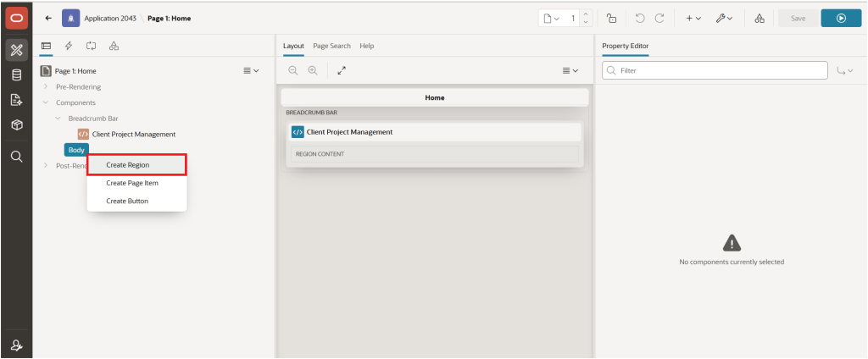
Task: Open the page selector dropdown
Action: [551, 19]
